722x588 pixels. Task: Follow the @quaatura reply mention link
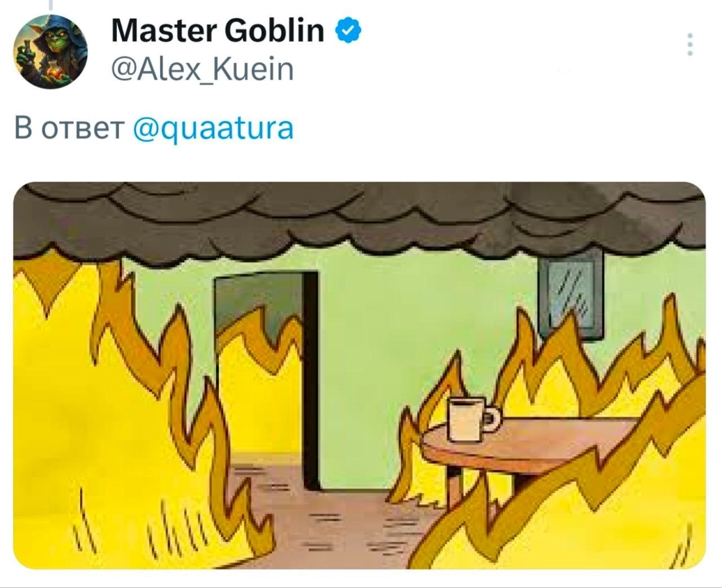tap(212, 129)
